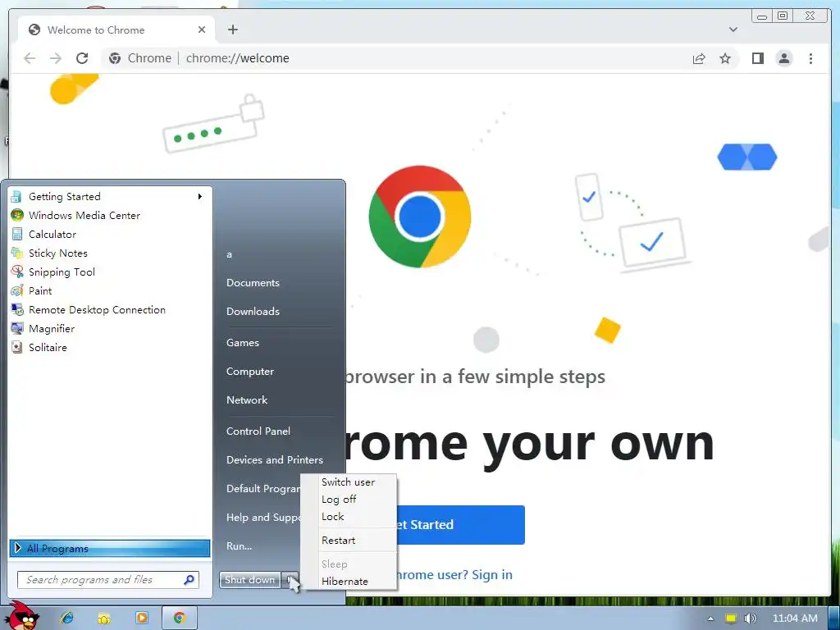Open Network in Start menu
Viewport: 840px width, 630px height.
pyautogui.click(x=246, y=400)
